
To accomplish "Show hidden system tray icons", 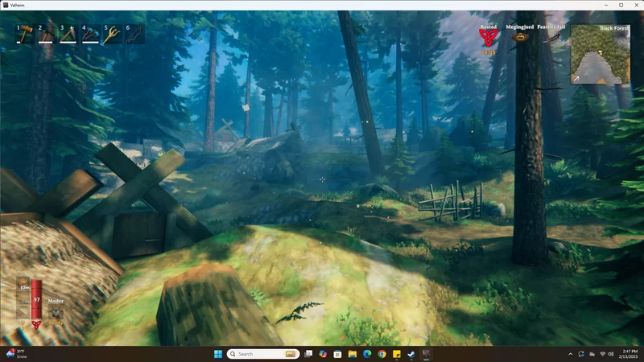I will (x=570, y=354).
